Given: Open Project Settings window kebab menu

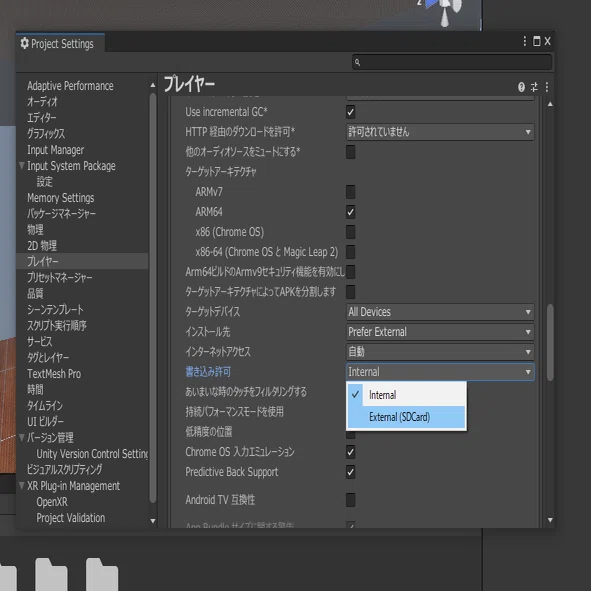Looking at the screenshot, I should [525, 41].
